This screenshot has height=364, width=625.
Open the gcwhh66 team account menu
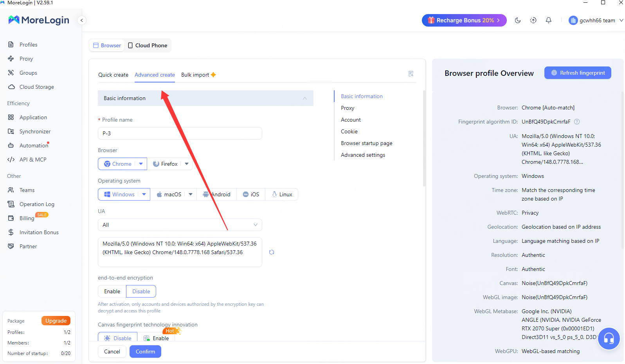[x=596, y=20]
